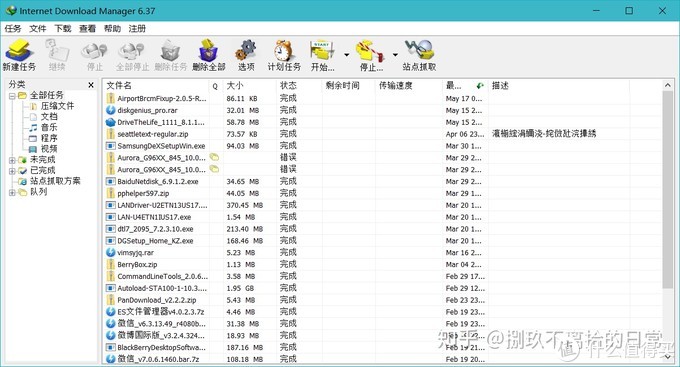Screen dimensions: 680x367
Task: Open the 任务 menu
Action: (13, 29)
